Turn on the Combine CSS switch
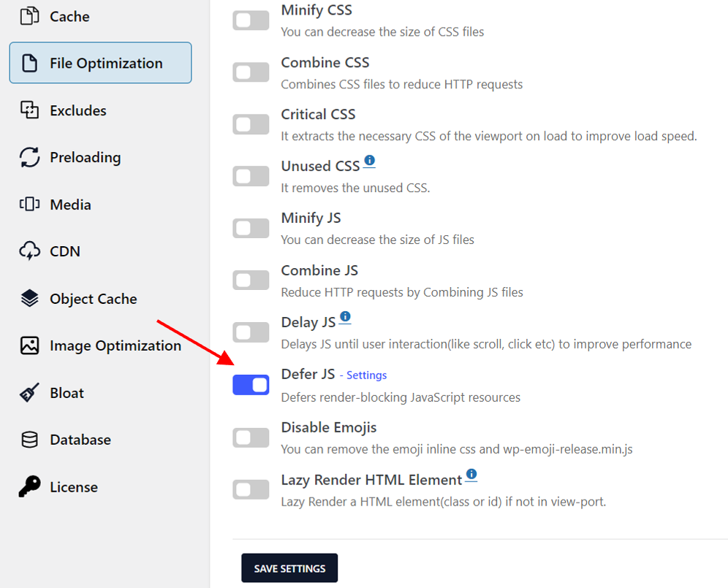 [251, 72]
